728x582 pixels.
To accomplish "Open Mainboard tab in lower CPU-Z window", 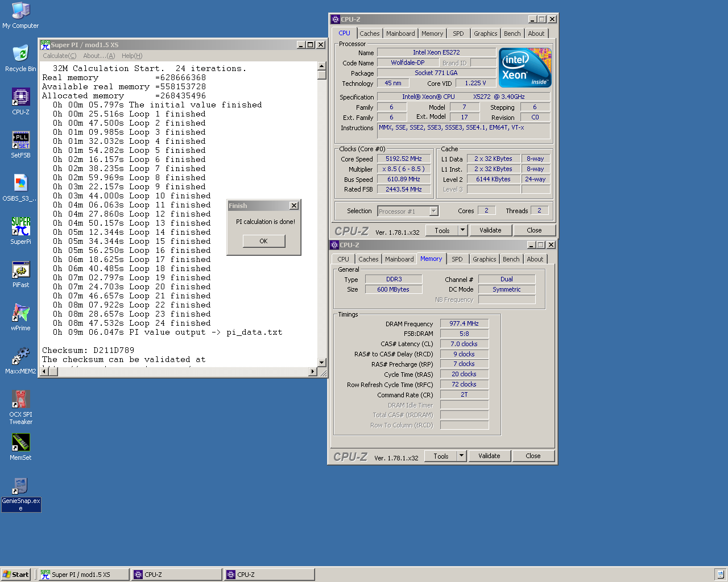I will tap(399, 259).
